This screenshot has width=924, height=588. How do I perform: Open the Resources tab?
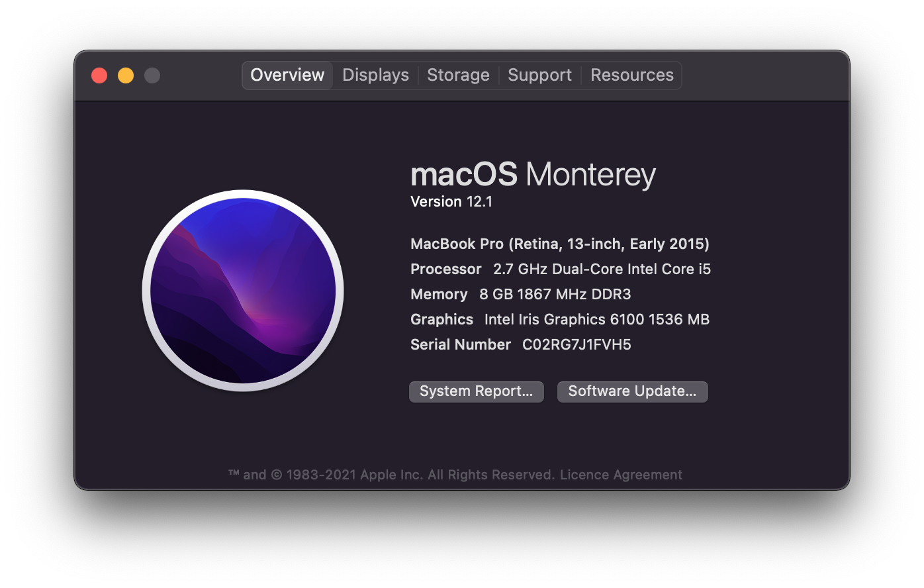coord(631,75)
